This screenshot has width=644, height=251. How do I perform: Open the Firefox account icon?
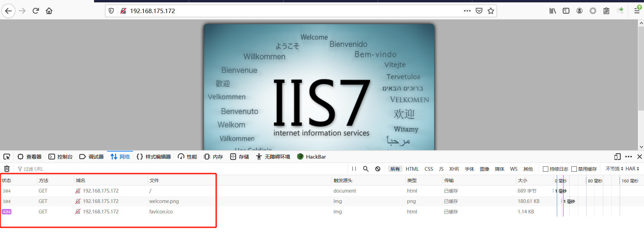pos(579,11)
